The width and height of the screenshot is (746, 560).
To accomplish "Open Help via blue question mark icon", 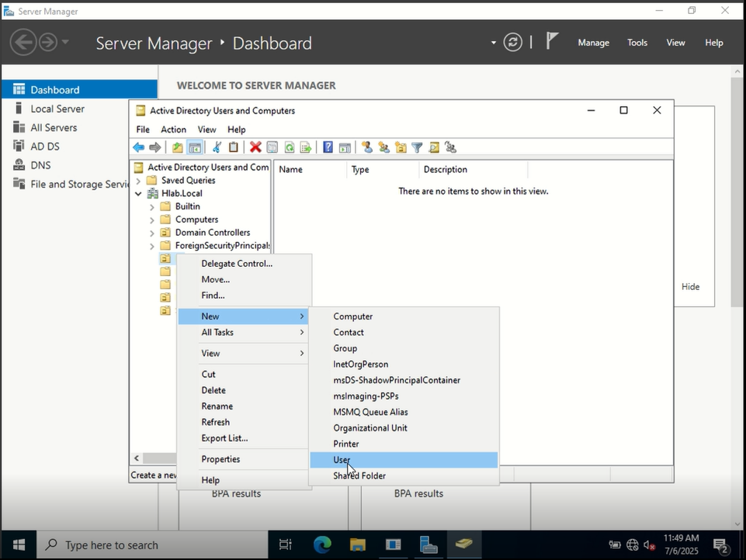I will click(x=328, y=147).
